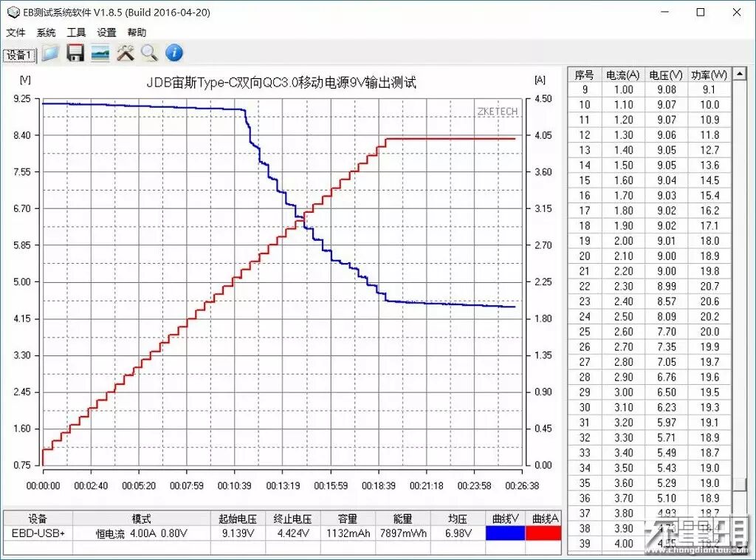
Task: Select data row number 9
Action: click(x=650, y=89)
